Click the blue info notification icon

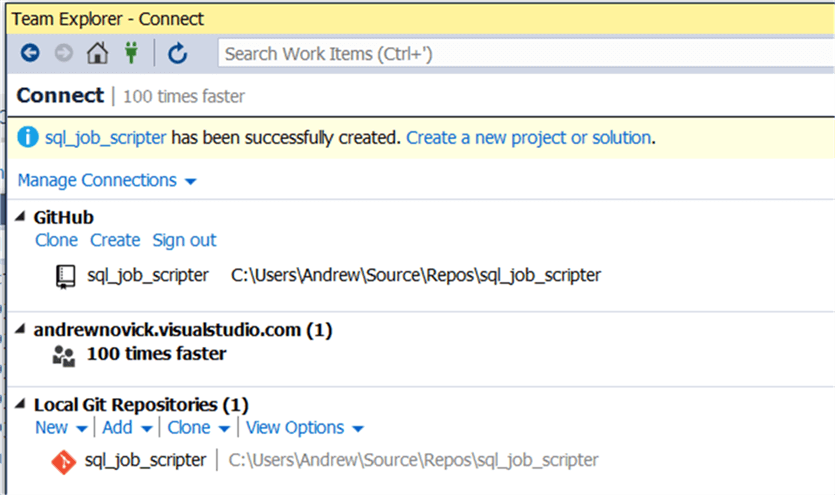(28, 138)
